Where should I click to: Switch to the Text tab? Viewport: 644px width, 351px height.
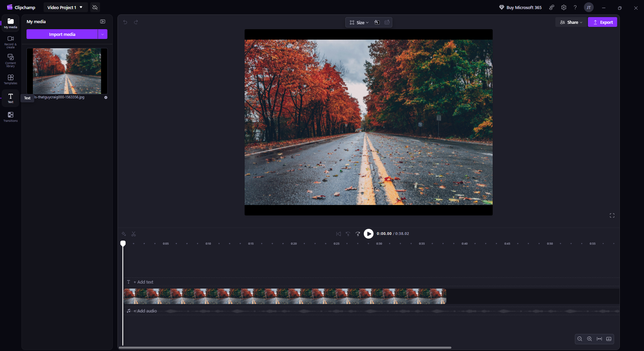(10, 98)
